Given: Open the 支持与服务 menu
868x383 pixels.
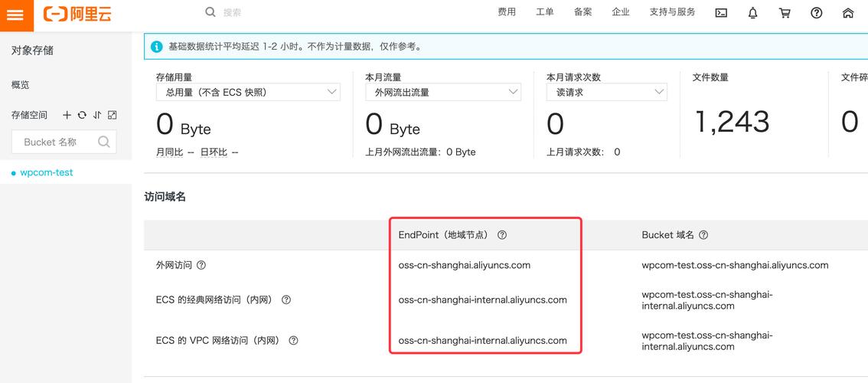Looking at the screenshot, I should pos(673,12).
